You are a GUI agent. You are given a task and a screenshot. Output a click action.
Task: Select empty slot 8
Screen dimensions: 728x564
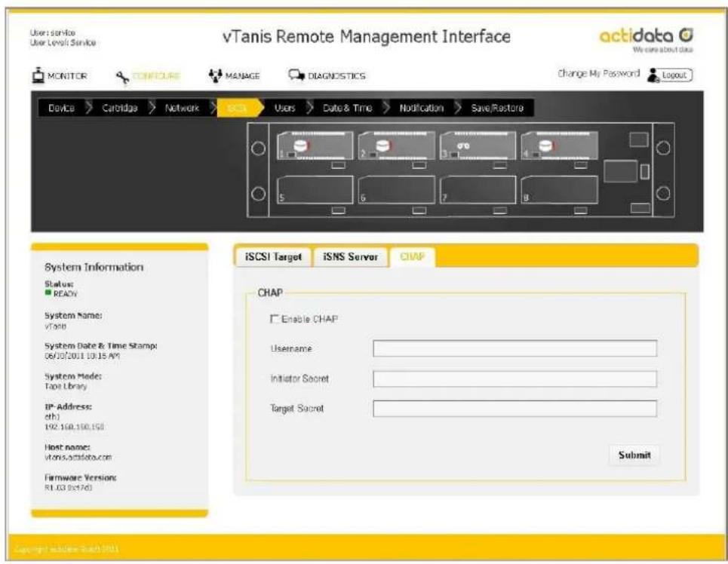[560, 190]
